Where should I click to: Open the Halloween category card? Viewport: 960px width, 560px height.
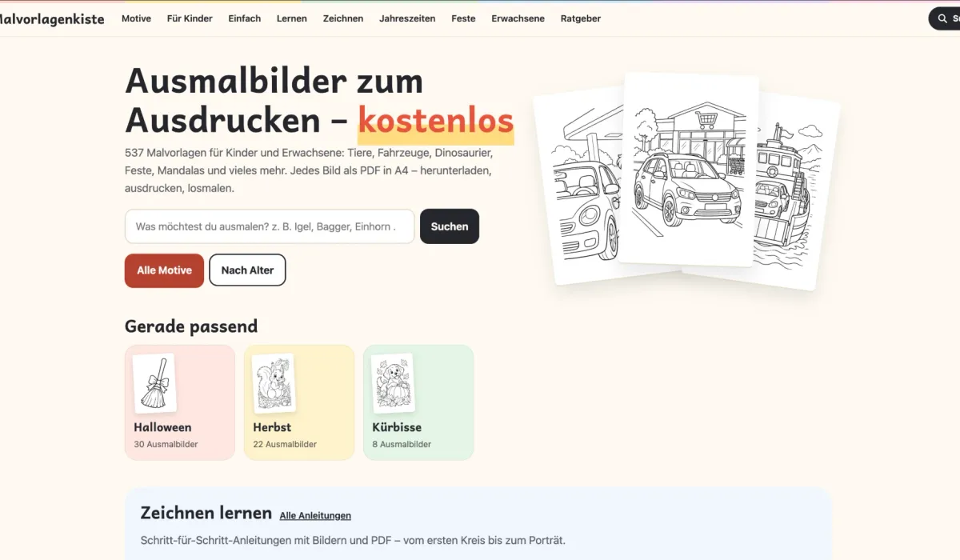click(x=180, y=402)
